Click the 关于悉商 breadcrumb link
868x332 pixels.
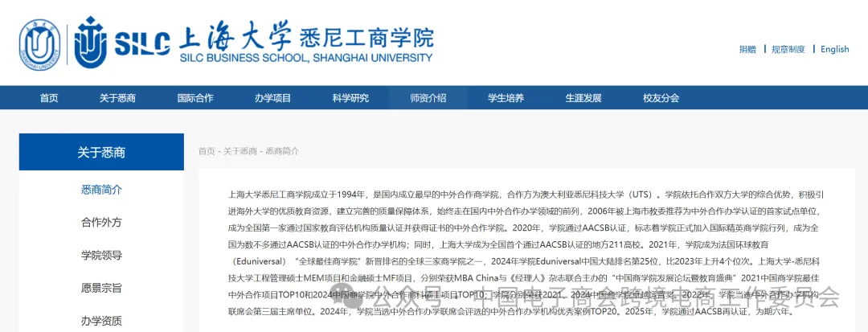[x=240, y=151]
